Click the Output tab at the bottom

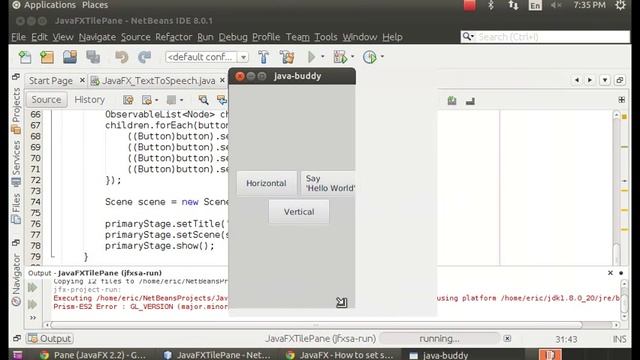coord(50,339)
